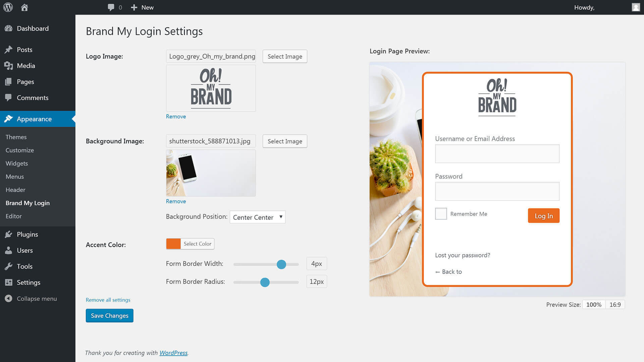The height and width of the screenshot is (362, 644).
Task: Select the Posts sidebar icon
Action: click(9, 49)
